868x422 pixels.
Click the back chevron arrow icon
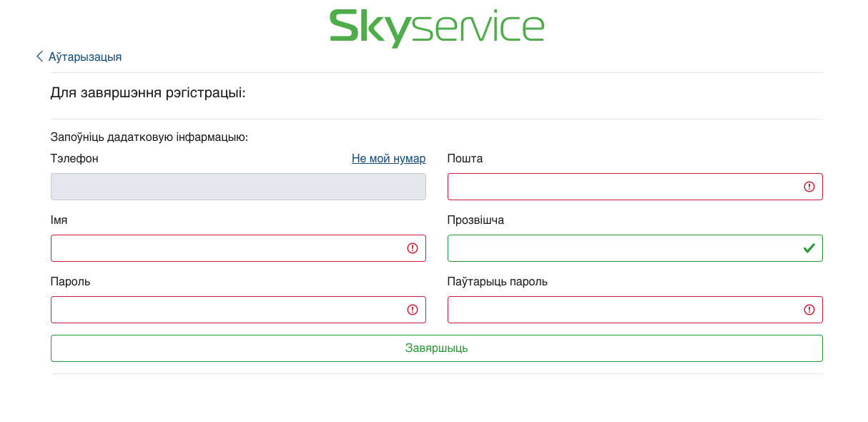(x=40, y=57)
